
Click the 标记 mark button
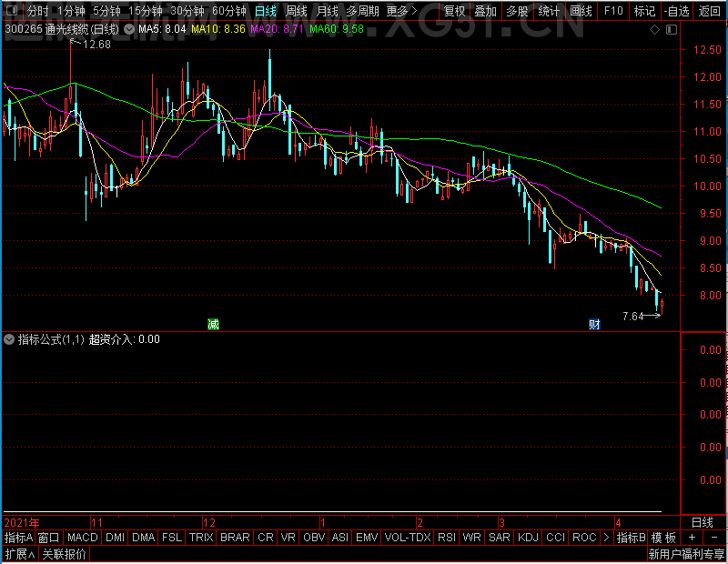[x=645, y=11]
